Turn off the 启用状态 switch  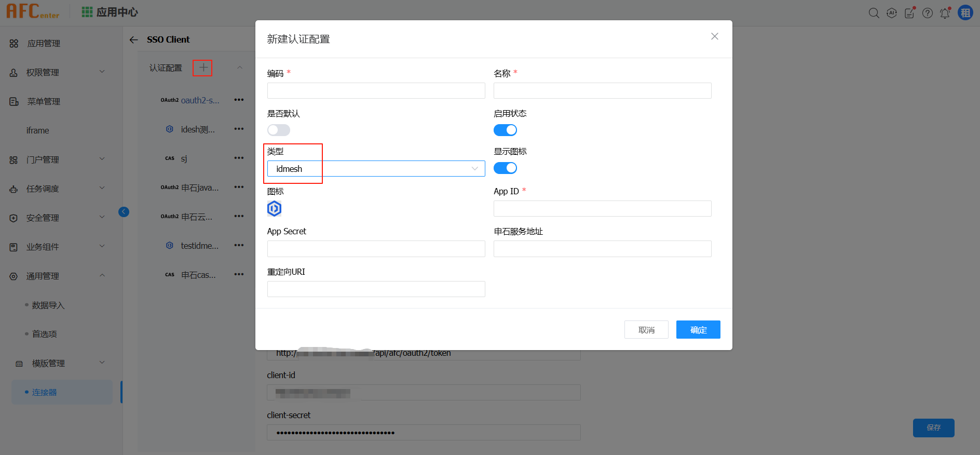(505, 130)
